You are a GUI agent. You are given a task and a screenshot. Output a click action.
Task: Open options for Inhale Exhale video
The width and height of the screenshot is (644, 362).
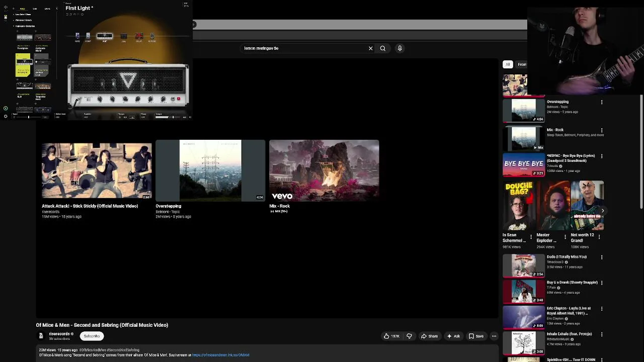coord(602,334)
